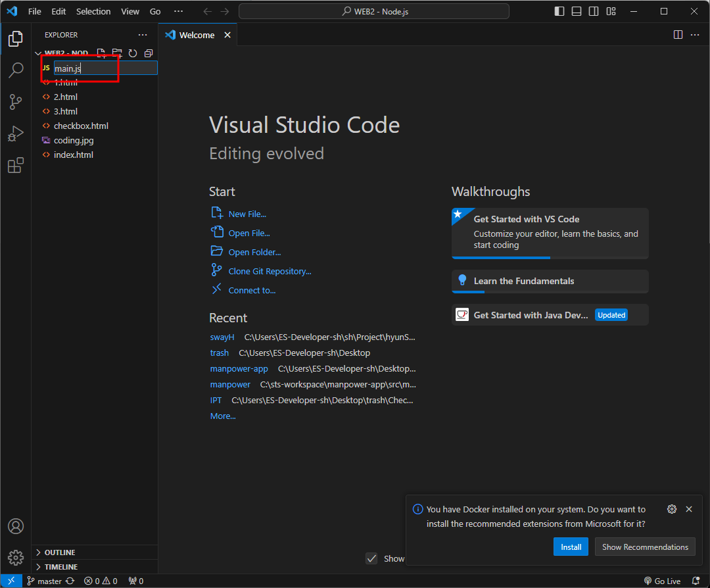
Task: Open editor more actions ellipsis
Action: [x=695, y=35]
